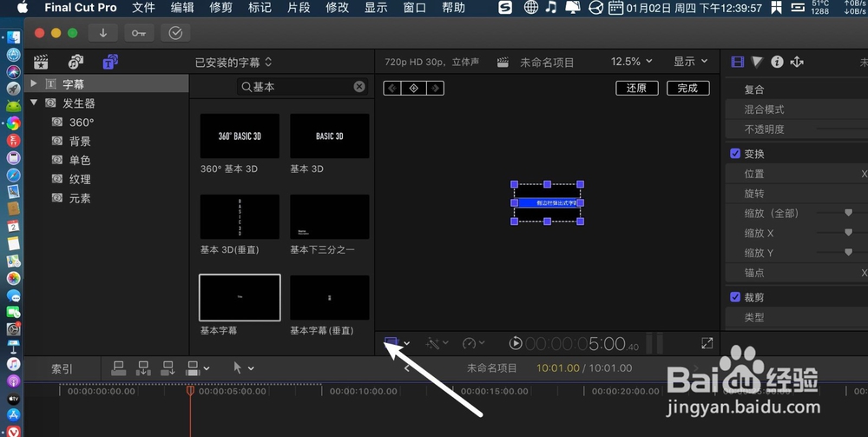
Task: Open the 片段 menu
Action: click(299, 8)
